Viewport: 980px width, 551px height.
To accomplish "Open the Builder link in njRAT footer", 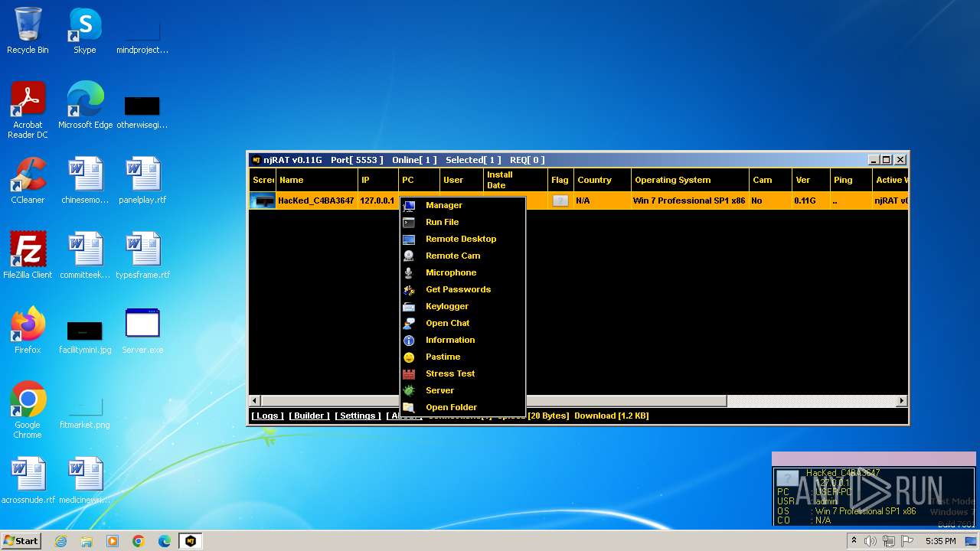I will 309,416.
